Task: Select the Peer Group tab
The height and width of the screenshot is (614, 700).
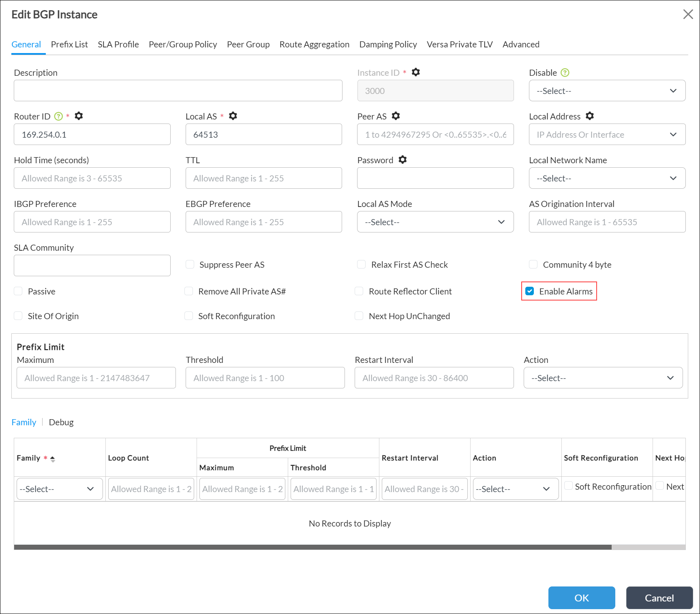Action: tap(248, 45)
